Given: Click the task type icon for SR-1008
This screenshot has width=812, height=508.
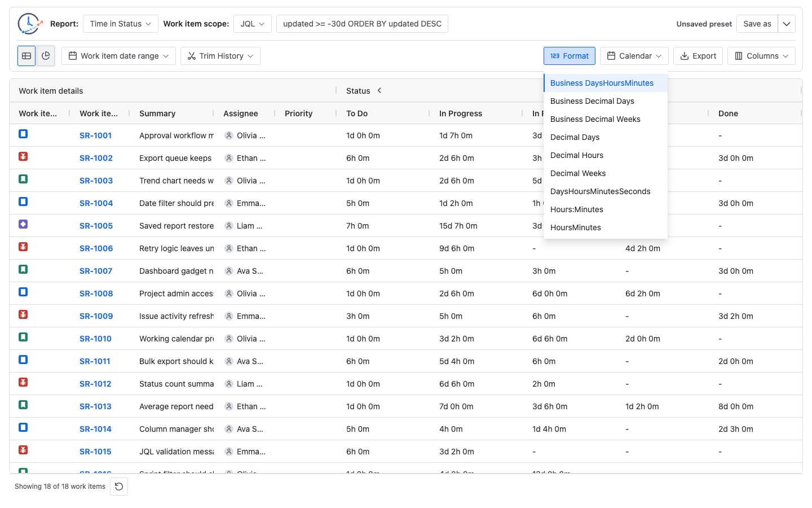Looking at the screenshot, I should coord(23,292).
